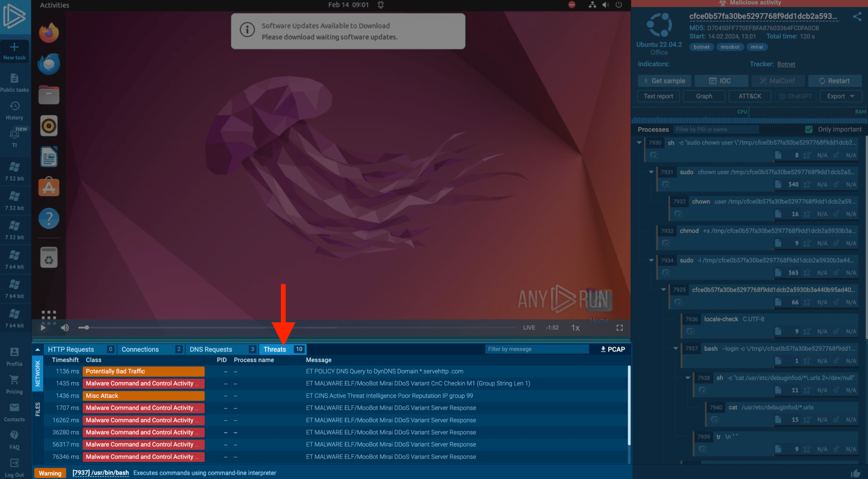868x479 pixels.
Task: Open the Pricing cart icon
Action: [x=14, y=380]
